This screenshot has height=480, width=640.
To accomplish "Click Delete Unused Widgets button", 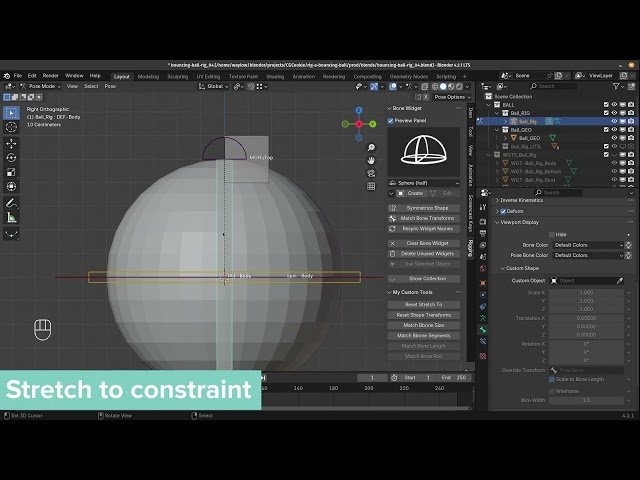I will 424,254.
